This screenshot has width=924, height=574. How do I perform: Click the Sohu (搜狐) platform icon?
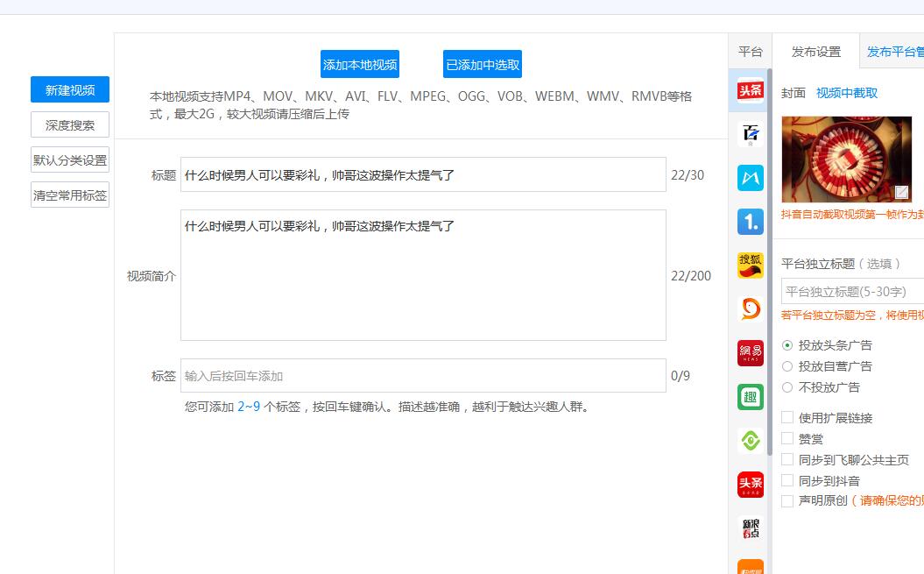(x=750, y=265)
